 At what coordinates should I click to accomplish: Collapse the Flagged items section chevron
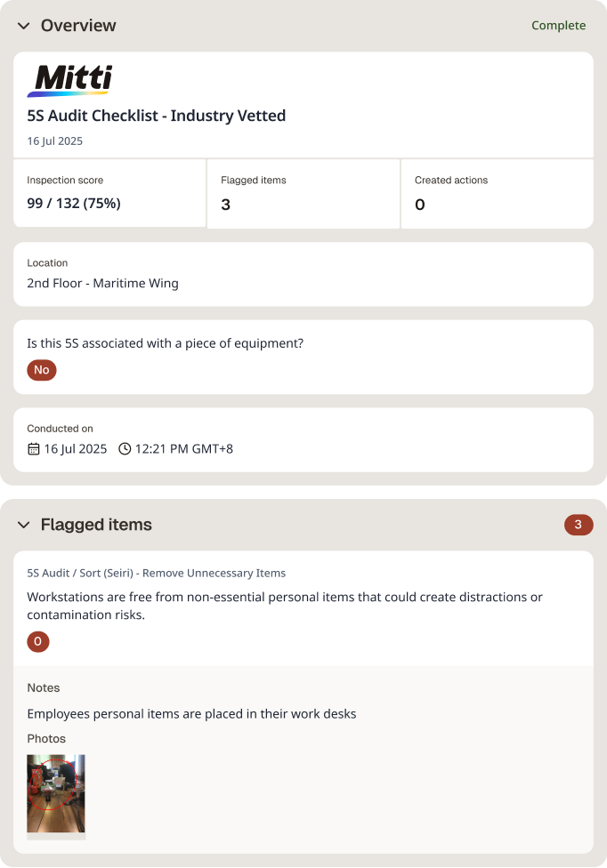point(23,524)
